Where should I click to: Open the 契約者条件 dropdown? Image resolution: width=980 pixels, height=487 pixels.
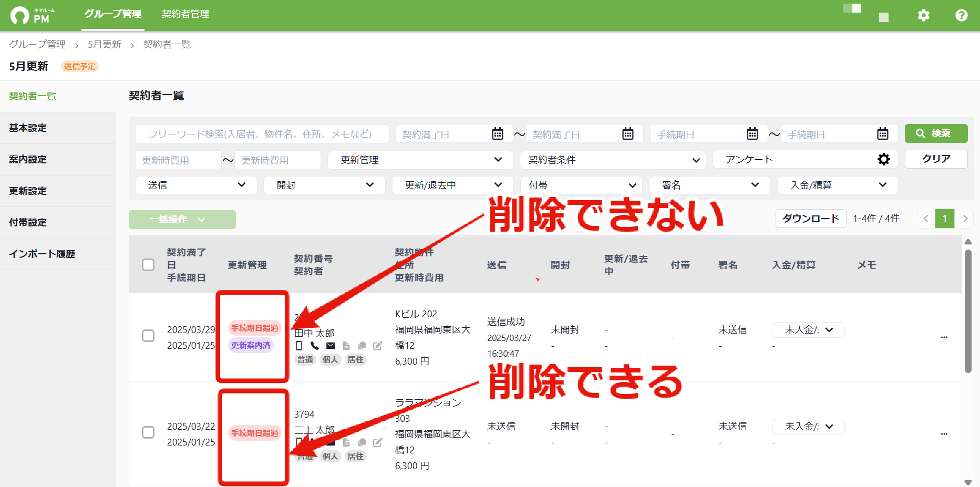click(613, 160)
